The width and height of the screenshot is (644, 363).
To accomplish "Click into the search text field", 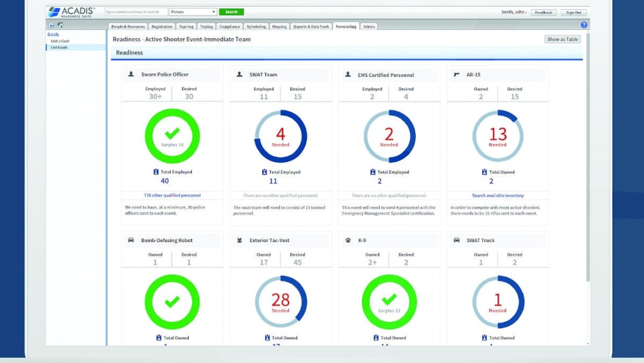I will 135,12.
